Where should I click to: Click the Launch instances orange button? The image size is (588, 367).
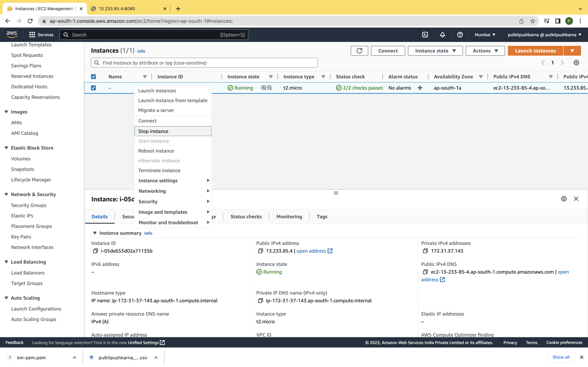pos(535,51)
